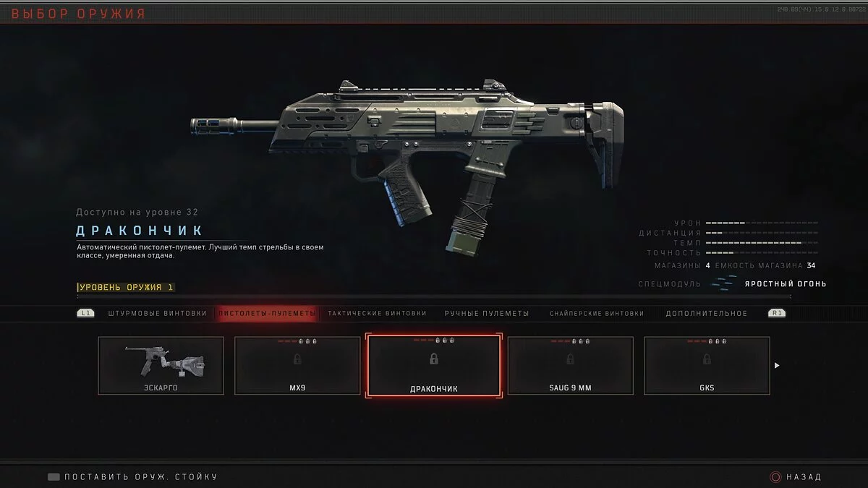Image resolution: width=868 pixels, height=488 pixels.
Task: Expand weapon list with right arrow
Action: pos(777,366)
